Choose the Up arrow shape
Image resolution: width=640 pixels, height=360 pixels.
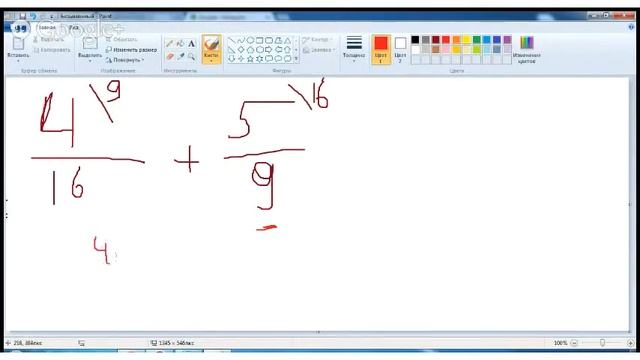(288, 49)
